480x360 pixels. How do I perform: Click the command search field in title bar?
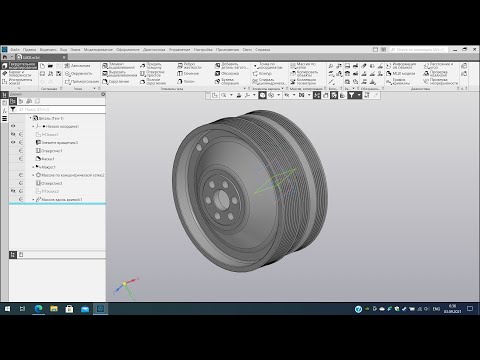tap(418, 49)
